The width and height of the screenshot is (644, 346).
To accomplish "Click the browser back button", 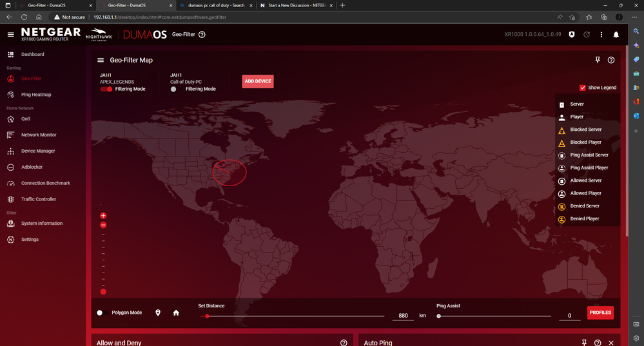I will click(x=10, y=17).
